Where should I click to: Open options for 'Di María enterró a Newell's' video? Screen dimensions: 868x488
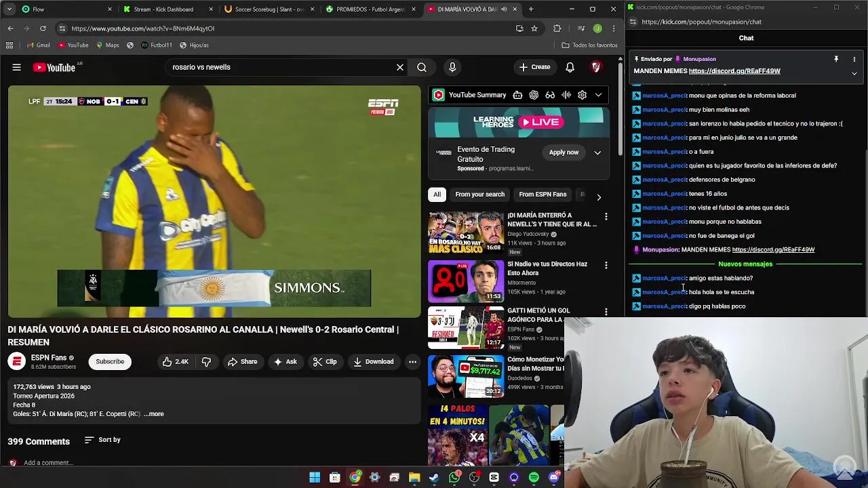606,217
